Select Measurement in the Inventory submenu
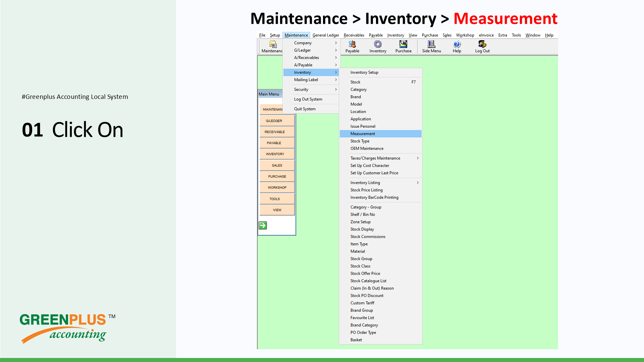This screenshot has width=644, height=362. point(381,134)
